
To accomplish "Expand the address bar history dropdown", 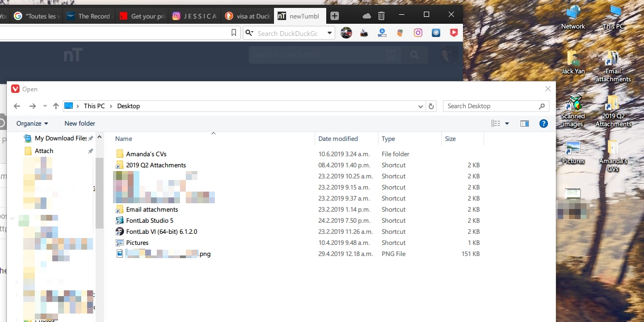I will 421,106.
